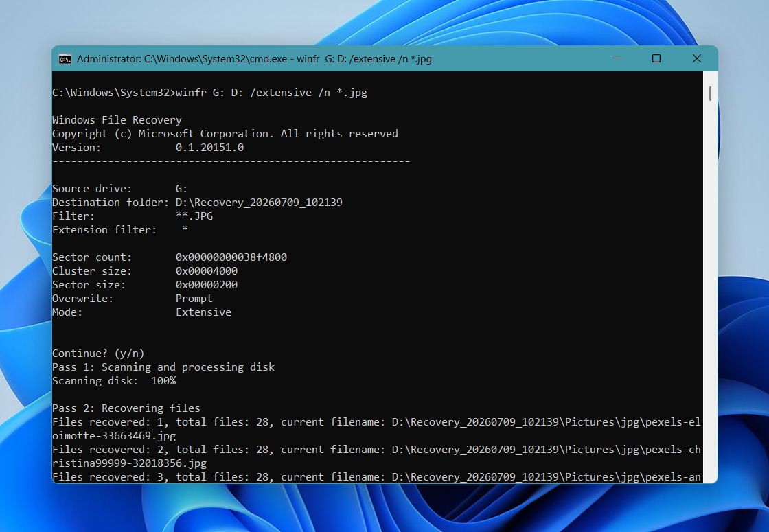Click the filename 'ristina99999-32018356.jpg' line
769x532 pixels.
tap(130, 463)
